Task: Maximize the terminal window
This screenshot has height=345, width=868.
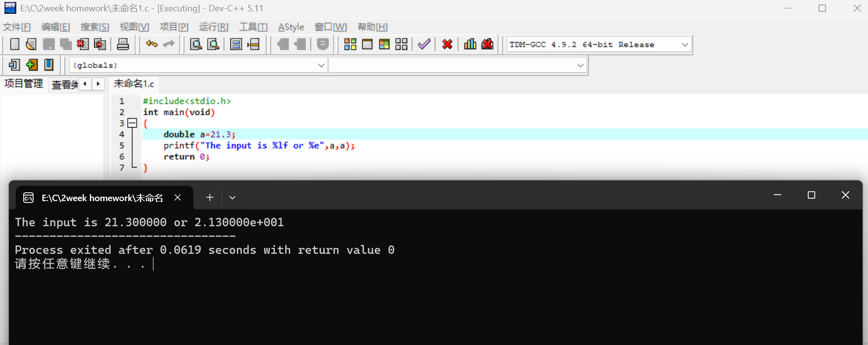Action: click(x=811, y=195)
